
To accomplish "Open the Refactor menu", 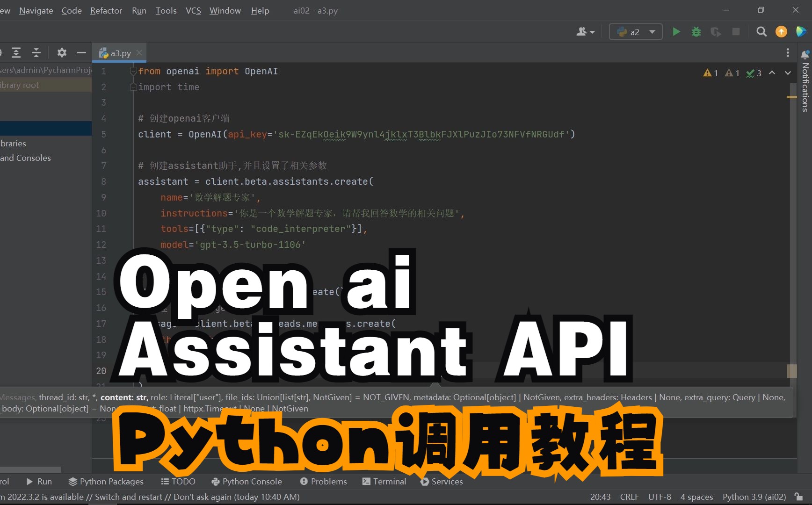I will click(x=106, y=10).
